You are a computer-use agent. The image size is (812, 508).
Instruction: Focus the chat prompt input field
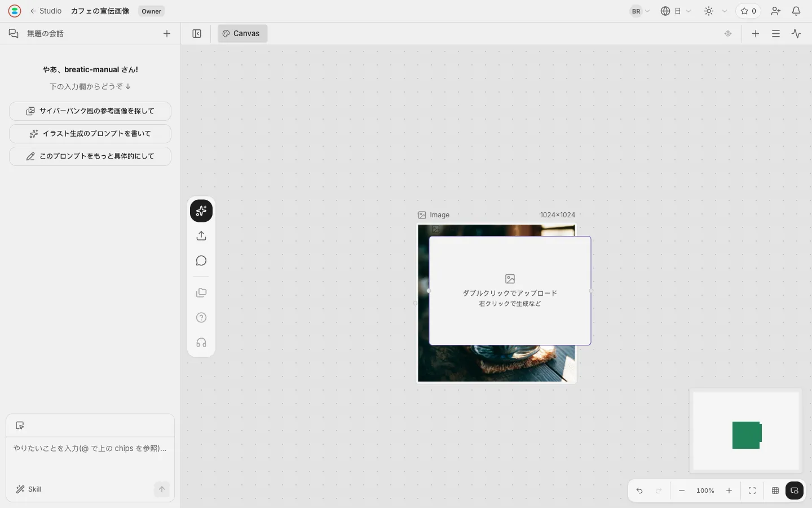90,449
